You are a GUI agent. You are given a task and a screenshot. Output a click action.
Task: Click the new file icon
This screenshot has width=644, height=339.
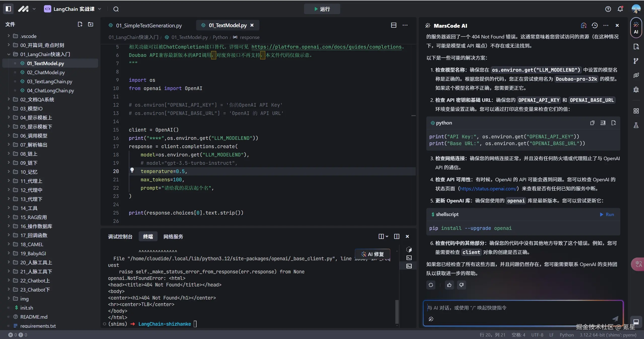[80, 24]
